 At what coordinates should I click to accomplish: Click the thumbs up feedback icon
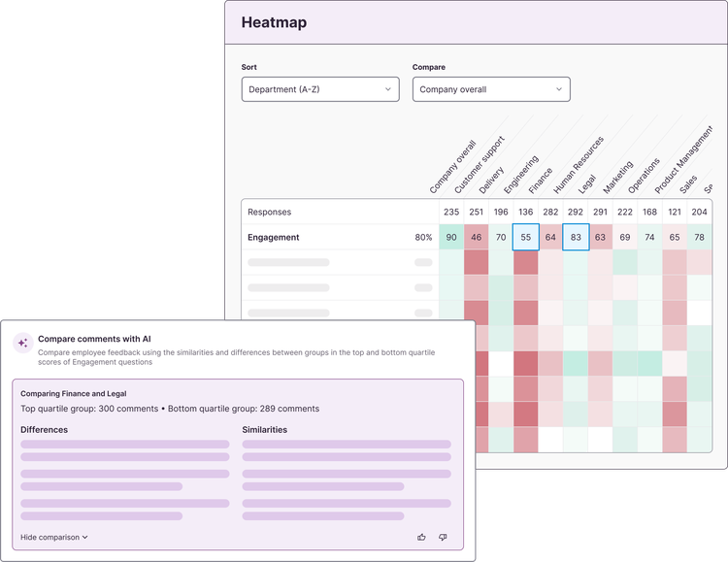[x=421, y=537]
